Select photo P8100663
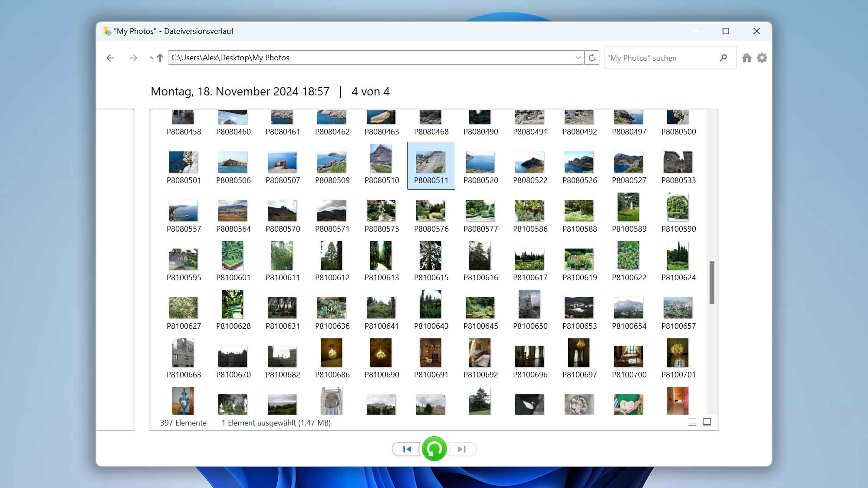Image resolution: width=868 pixels, height=488 pixels. pyautogui.click(x=184, y=360)
